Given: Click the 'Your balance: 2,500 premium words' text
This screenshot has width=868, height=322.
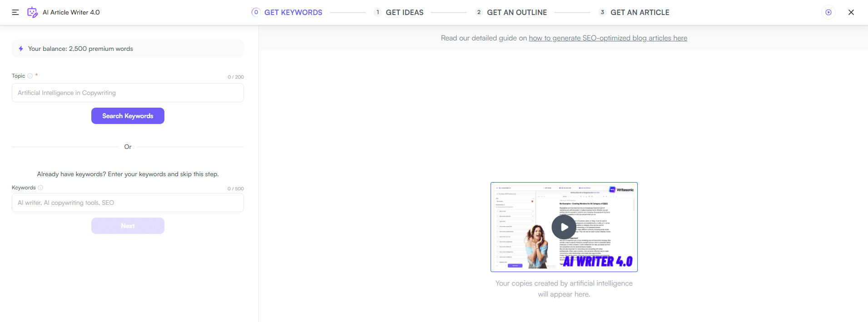Looking at the screenshot, I should 80,49.
